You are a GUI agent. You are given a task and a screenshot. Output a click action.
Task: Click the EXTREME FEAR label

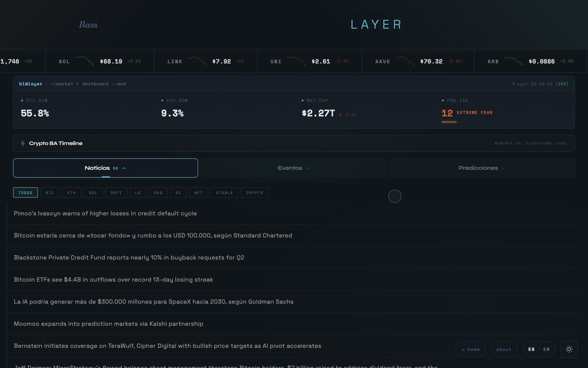click(474, 113)
